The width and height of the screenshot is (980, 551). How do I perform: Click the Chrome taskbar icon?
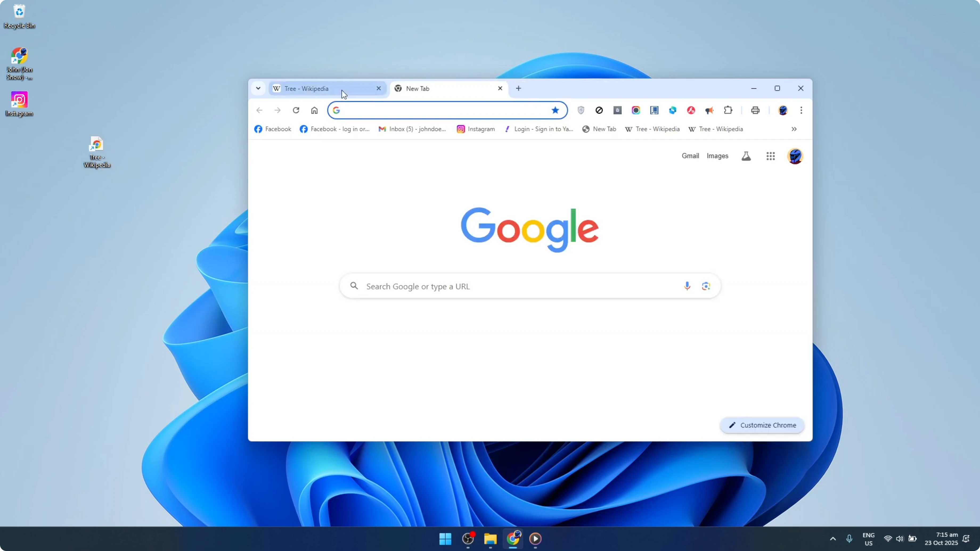click(x=513, y=538)
